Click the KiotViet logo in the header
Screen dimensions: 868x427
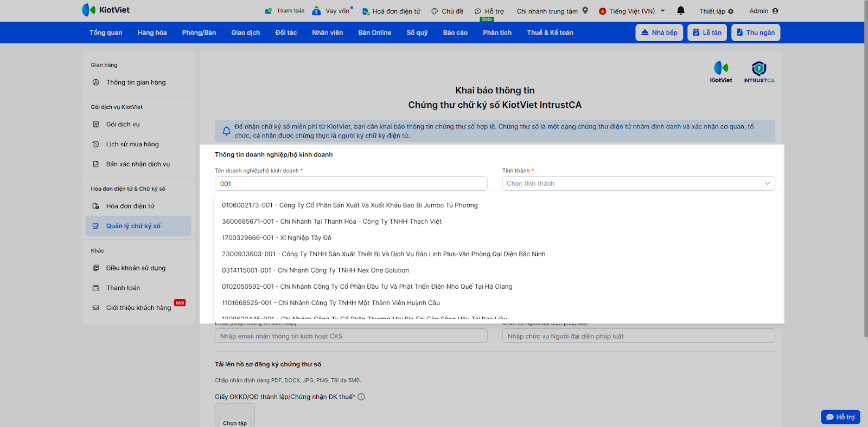106,10
